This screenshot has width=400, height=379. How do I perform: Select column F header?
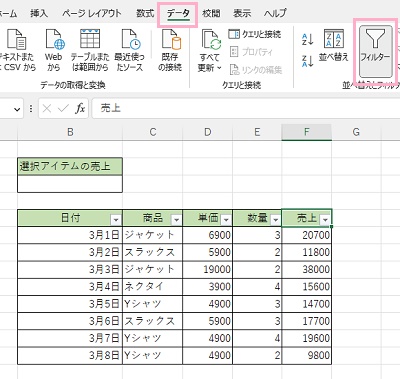click(x=307, y=132)
